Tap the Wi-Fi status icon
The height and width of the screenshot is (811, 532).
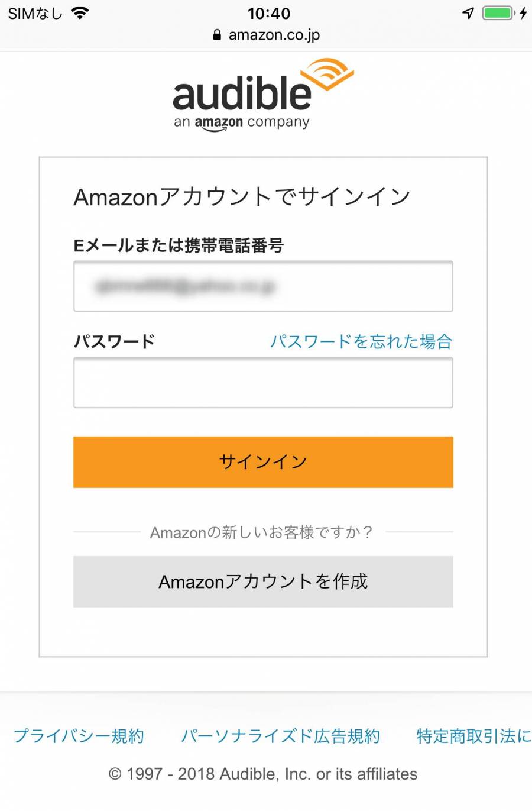pos(80,12)
